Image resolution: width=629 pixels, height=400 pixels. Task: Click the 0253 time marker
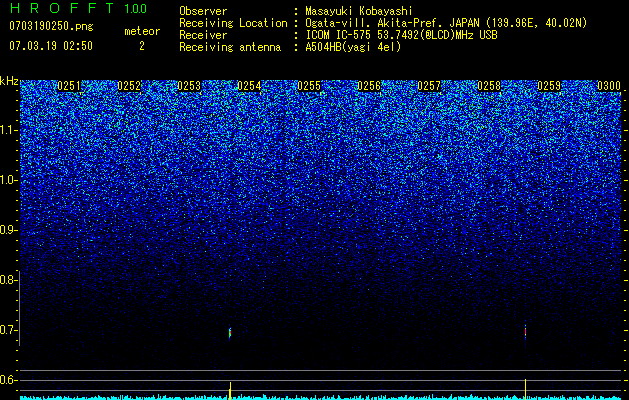[x=189, y=86]
